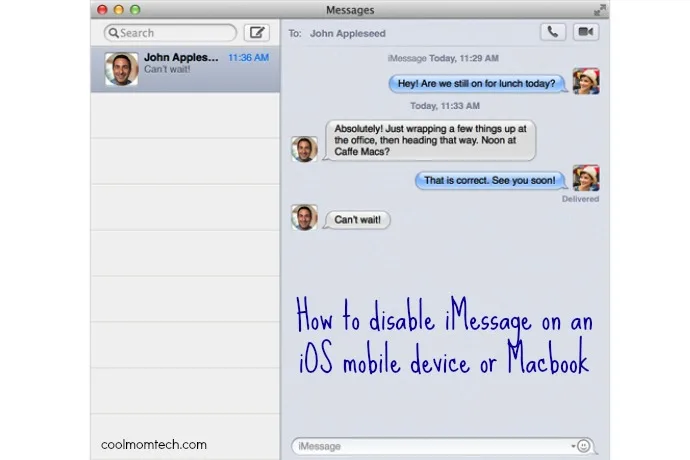Click the iMessage text input field
Screen dimensions: 690x460
click(x=442, y=446)
